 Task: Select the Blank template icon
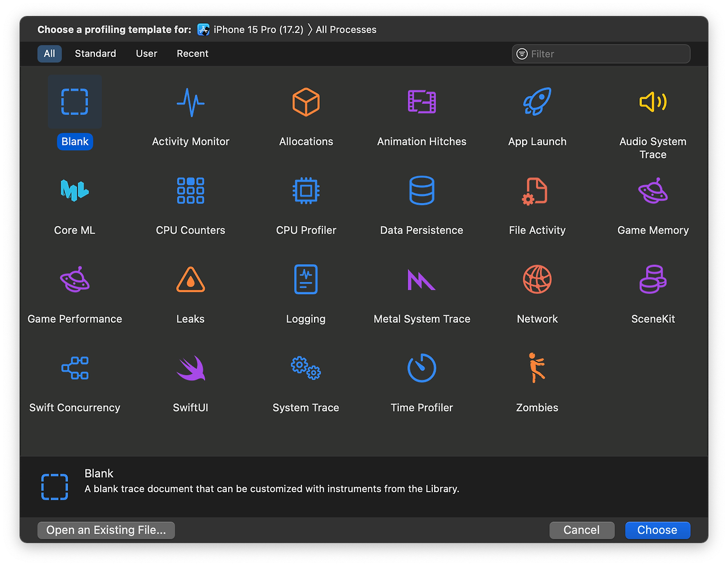(75, 102)
